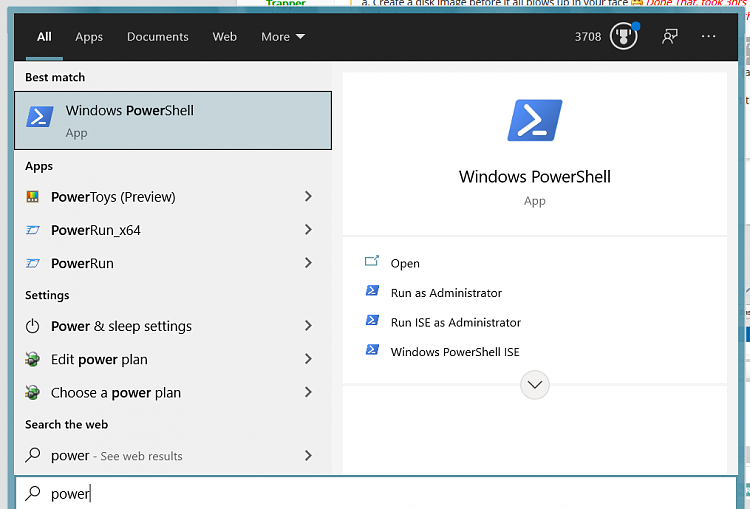This screenshot has width=750, height=509.
Task: Open the PowerRun_x64 result text
Action: click(x=96, y=230)
